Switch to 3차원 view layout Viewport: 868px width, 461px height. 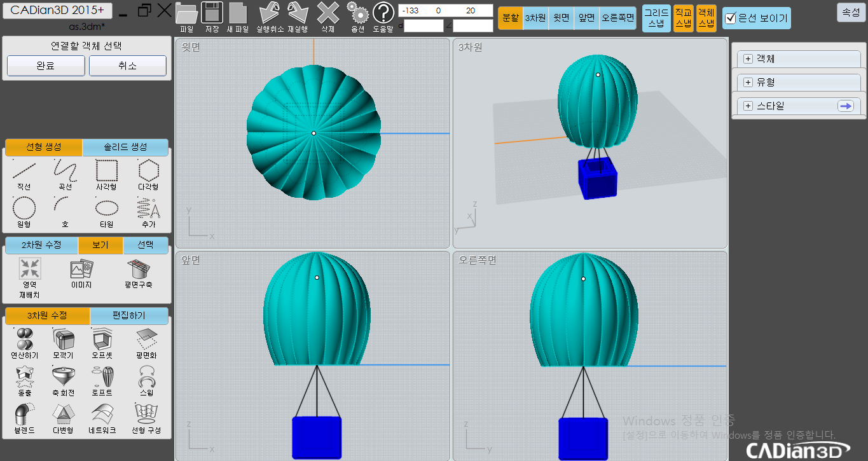pos(535,18)
